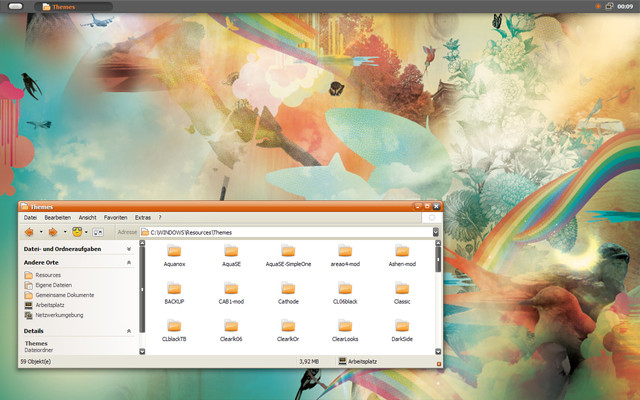Open the address bar dropdown arrow
This screenshot has width=640, height=400.
[436, 232]
